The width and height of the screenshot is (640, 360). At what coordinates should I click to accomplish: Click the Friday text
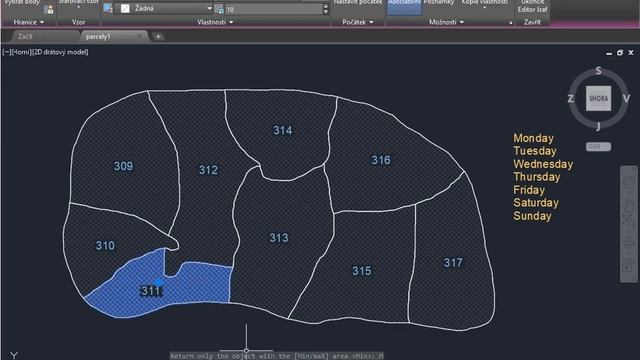coord(529,190)
